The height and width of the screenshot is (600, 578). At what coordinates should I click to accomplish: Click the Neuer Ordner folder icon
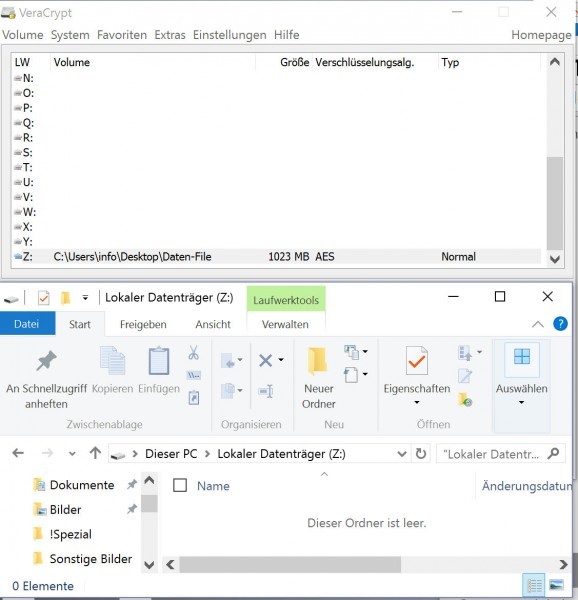[318, 360]
